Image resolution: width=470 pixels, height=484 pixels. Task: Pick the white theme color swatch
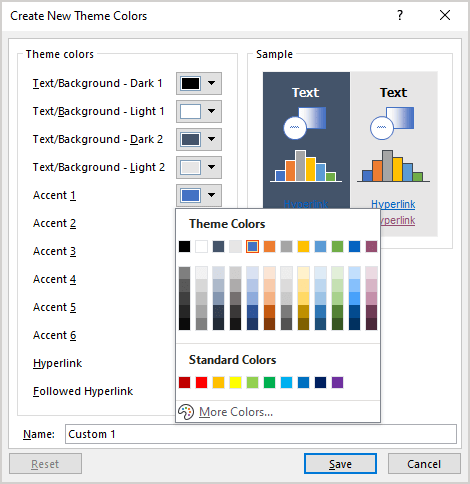click(201, 247)
